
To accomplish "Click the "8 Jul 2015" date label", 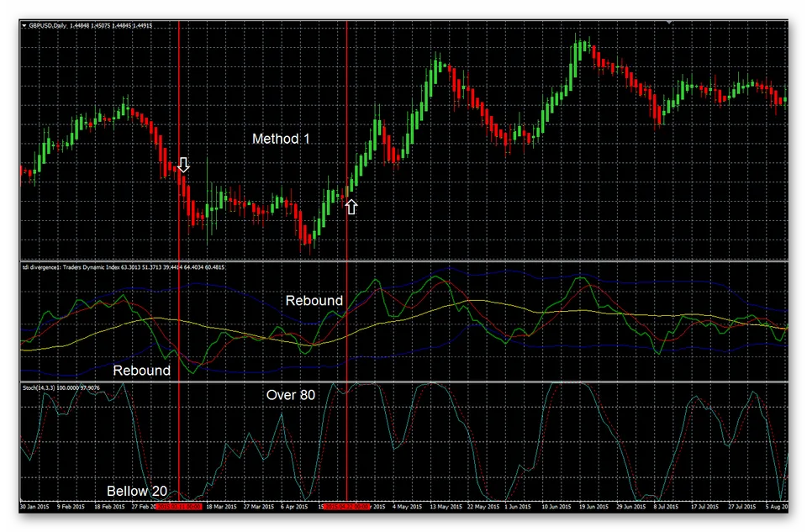I will tap(667, 507).
